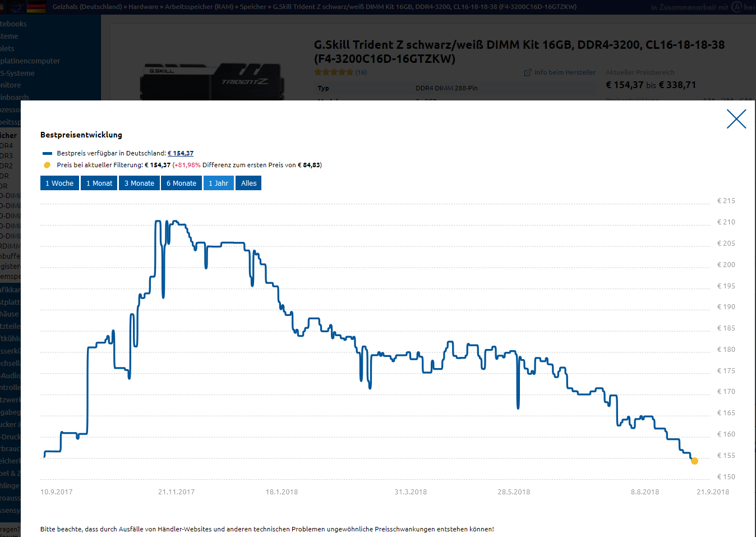Click the DDR4 DIMM 288-Pin spec value

coord(446,88)
